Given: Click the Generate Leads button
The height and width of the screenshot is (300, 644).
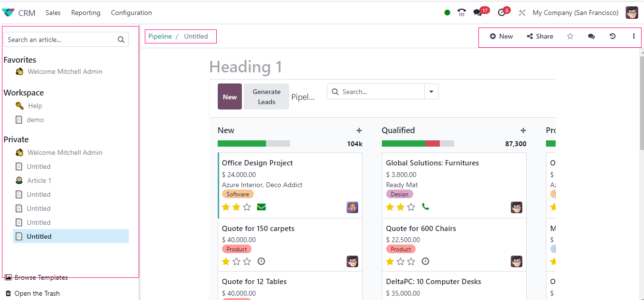Looking at the screenshot, I should point(266,96).
